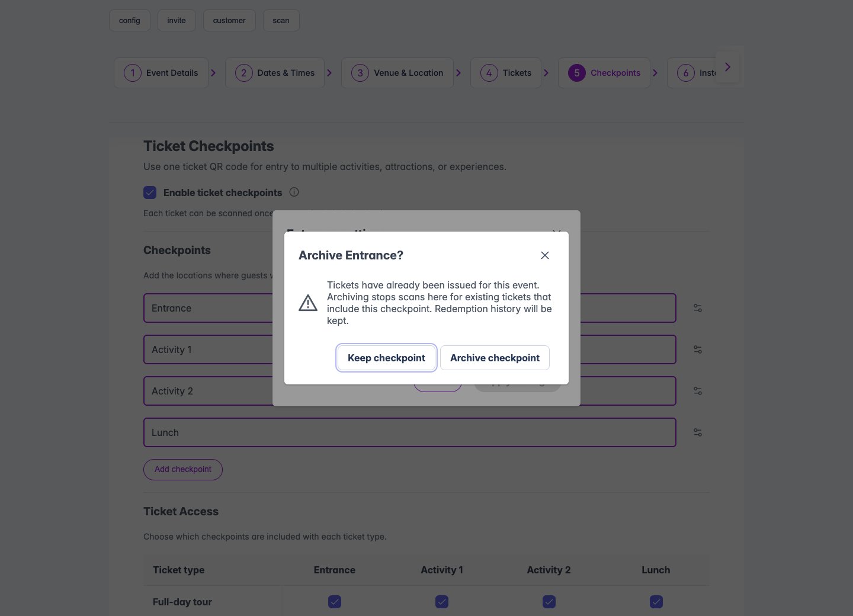Go to Tickets step
This screenshot has width=853, height=616.
point(506,73)
